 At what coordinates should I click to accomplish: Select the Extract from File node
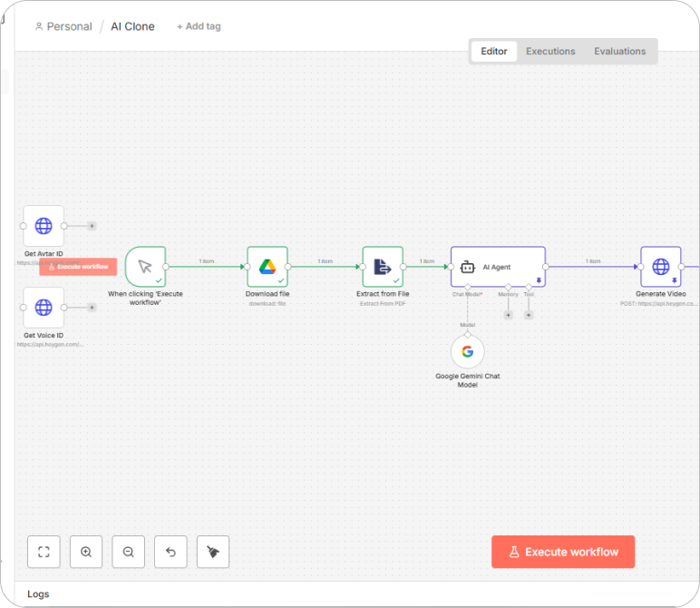383,267
